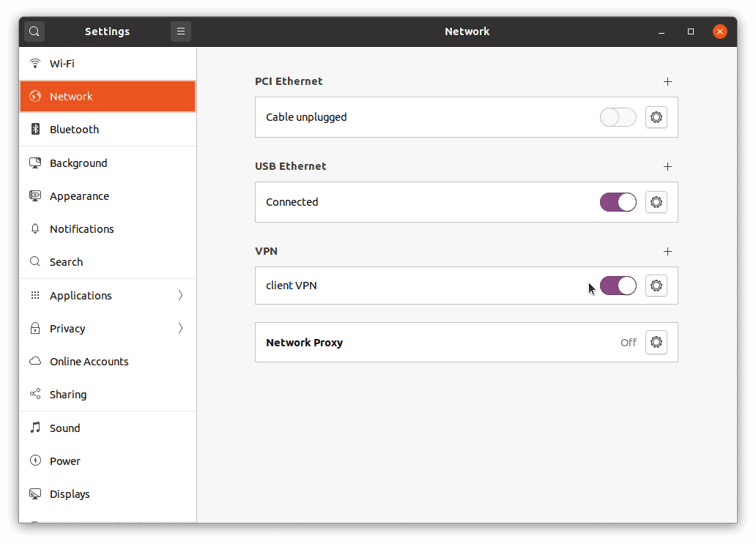Open the PCI Ethernet cable settings gear

656,117
